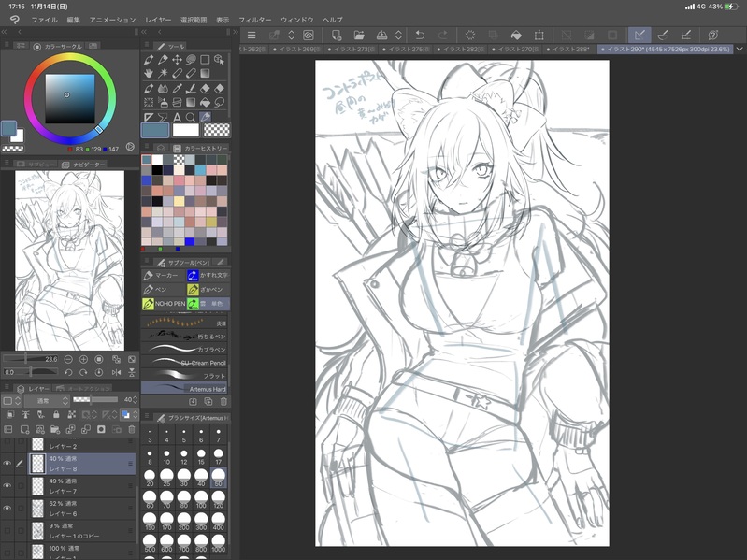Open the hamburger menu on command bar
Screen dimensions: 747x560
(251, 35)
